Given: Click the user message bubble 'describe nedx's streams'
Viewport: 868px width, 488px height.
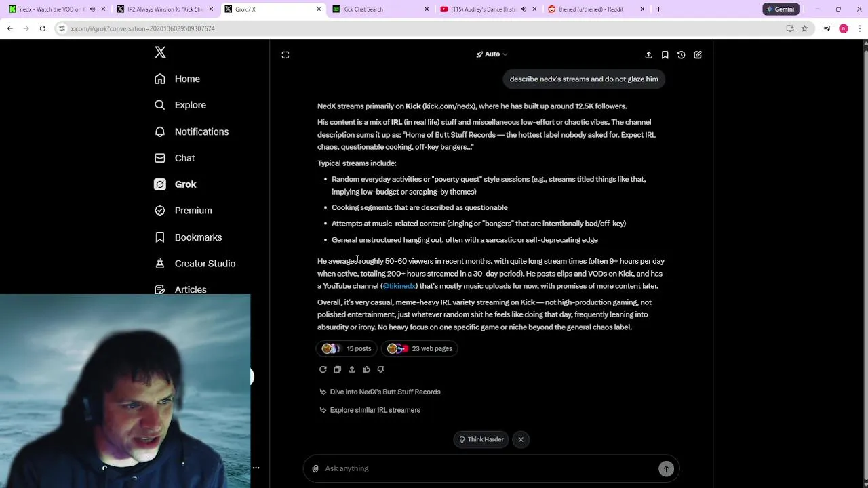Looking at the screenshot, I should (584, 79).
